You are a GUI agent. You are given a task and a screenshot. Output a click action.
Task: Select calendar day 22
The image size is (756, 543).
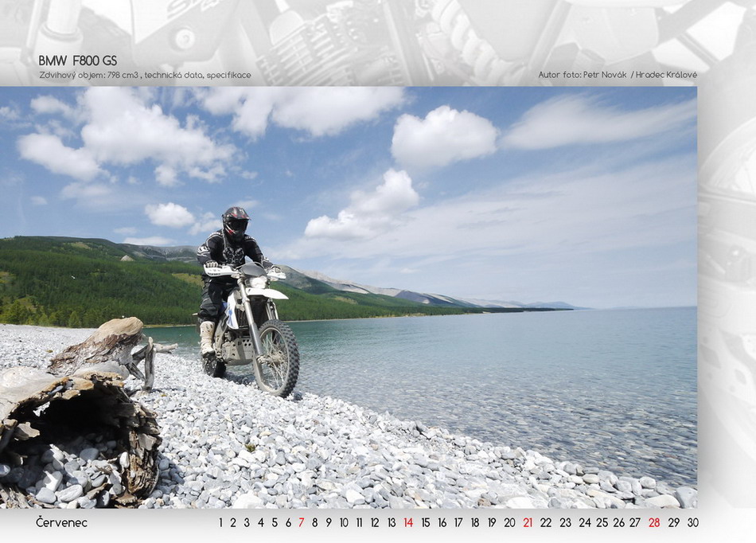546,523
